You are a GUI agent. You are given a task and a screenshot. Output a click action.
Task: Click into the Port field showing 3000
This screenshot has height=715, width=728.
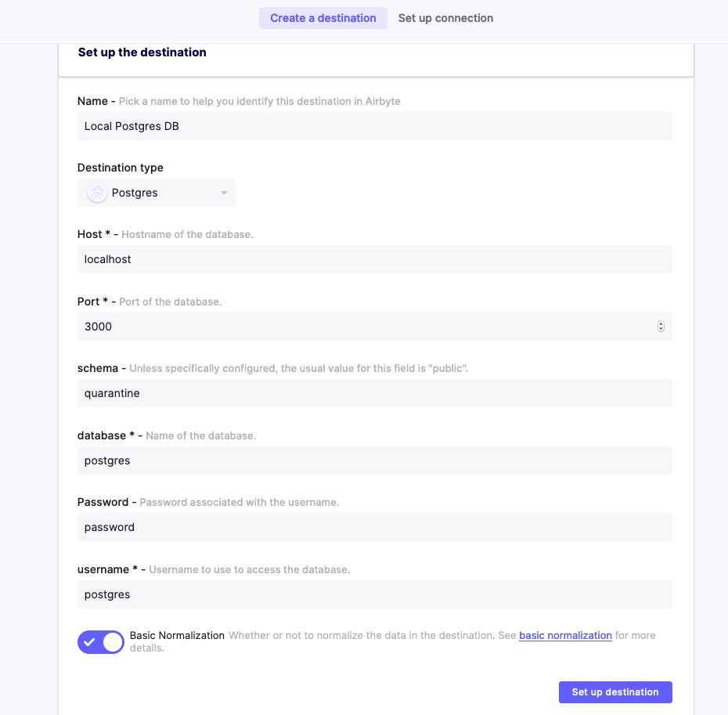coord(360,327)
